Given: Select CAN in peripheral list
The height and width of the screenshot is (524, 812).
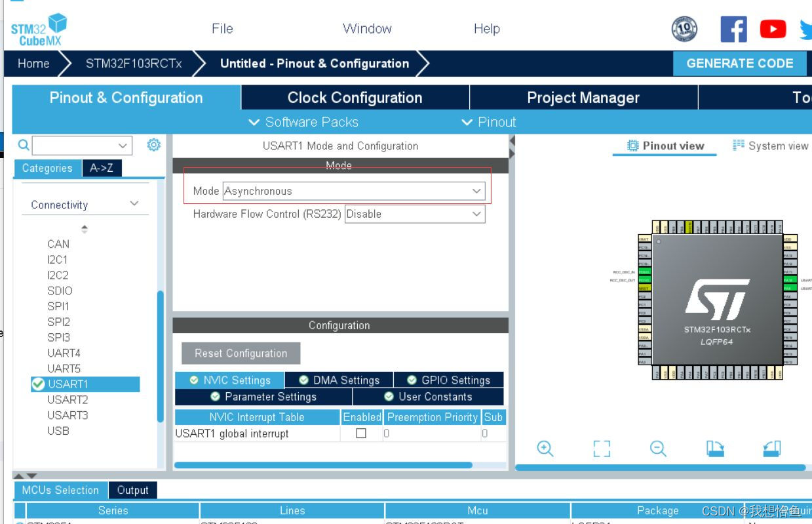Looking at the screenshot, I should click(58, 244).
